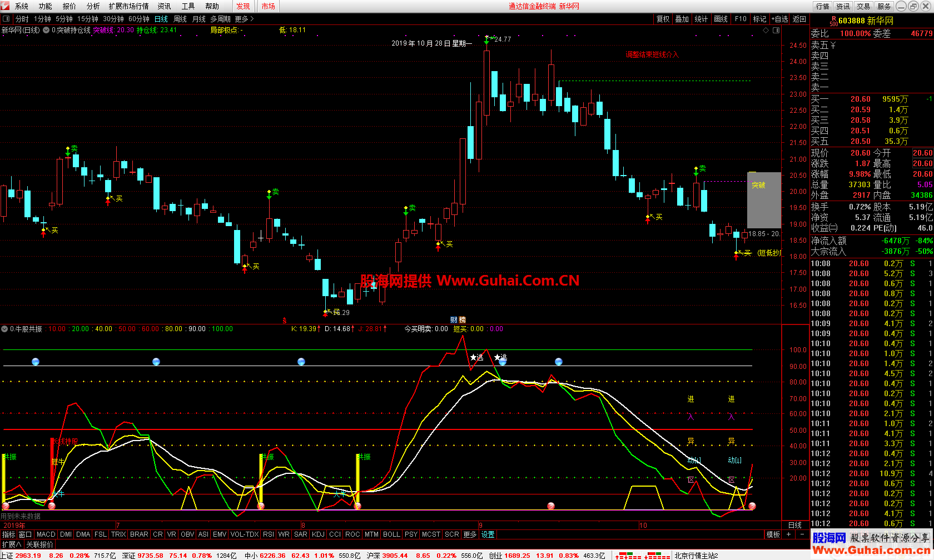This screenshot has width=934, height=560.
Task: Switch to 月线 monthly period
Action: pos(199,19)
